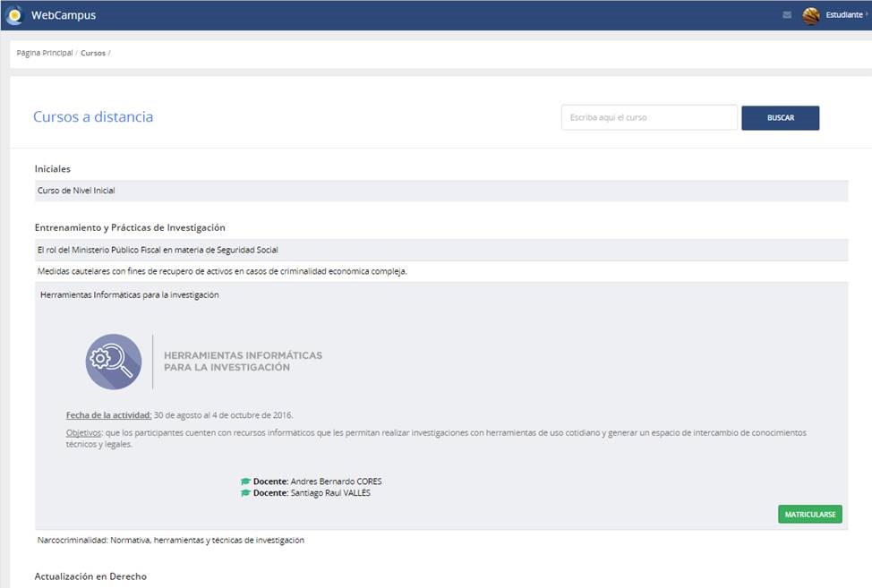Viewport: 872px width, 588px height.
Task: Collapse Herramientas Informáticas para la investigación row
Action: coord(130,294)
